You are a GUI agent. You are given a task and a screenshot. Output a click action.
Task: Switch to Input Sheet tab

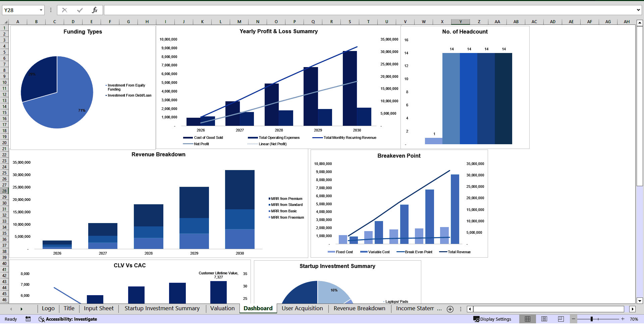[x=99, y=309]
